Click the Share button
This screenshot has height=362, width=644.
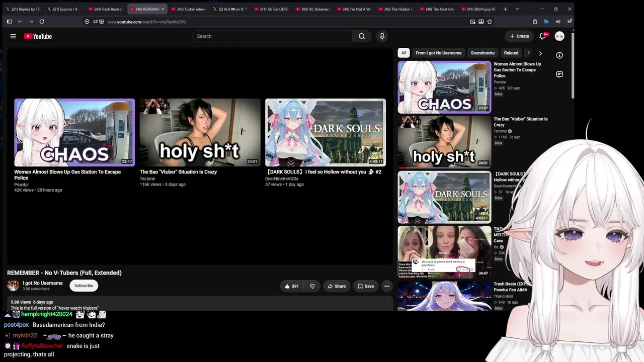[337, 286]
